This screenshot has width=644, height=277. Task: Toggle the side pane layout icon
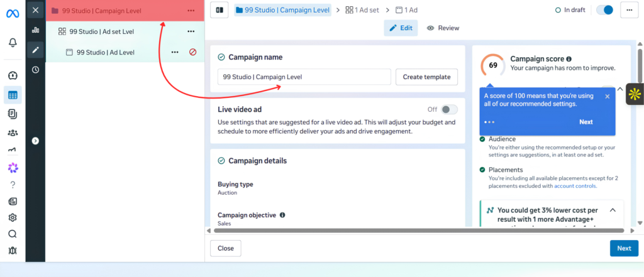coord(219,10)
